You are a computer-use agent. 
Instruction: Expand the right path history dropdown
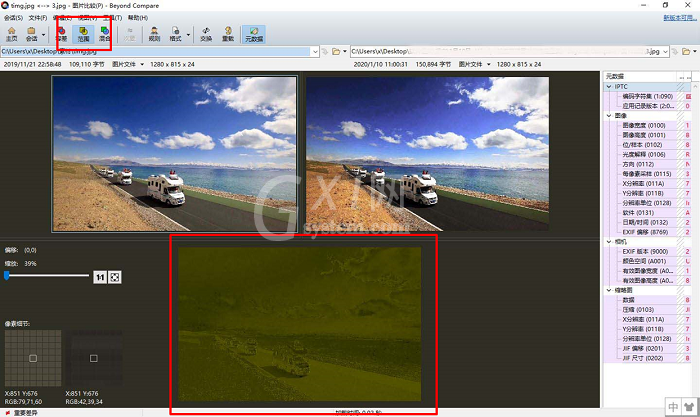coord(665,52)
